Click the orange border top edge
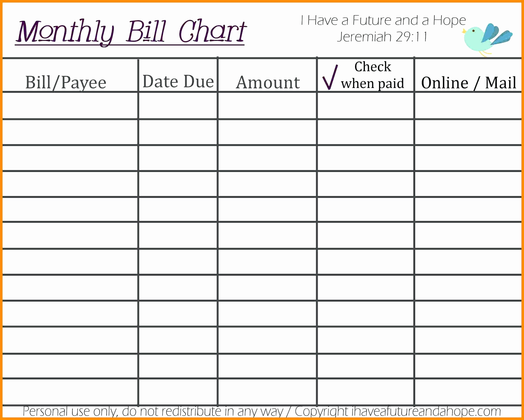 [x=262, y=2]
